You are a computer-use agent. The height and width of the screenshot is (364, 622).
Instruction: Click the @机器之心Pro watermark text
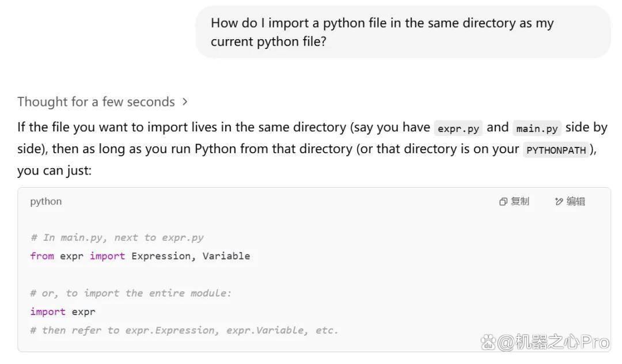pos(553,342)
